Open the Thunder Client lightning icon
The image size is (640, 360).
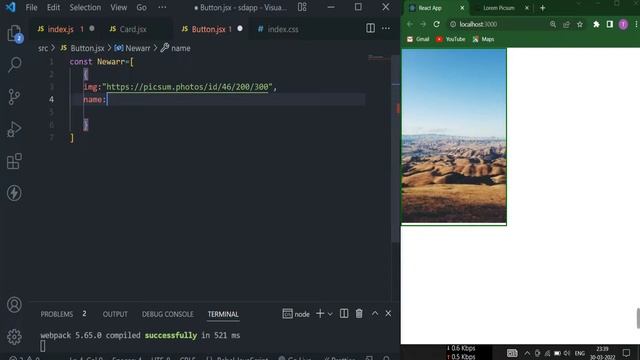[x=14, y=193]
